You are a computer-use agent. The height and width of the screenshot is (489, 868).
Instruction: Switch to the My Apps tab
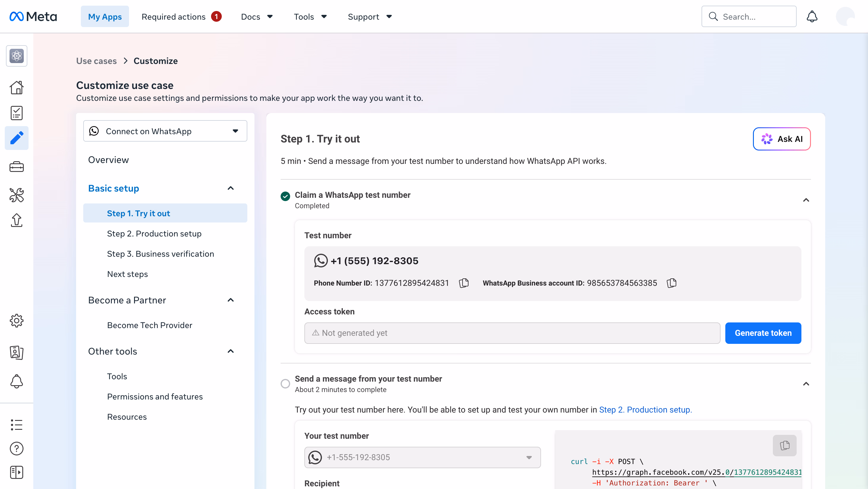tap(105, 17)
